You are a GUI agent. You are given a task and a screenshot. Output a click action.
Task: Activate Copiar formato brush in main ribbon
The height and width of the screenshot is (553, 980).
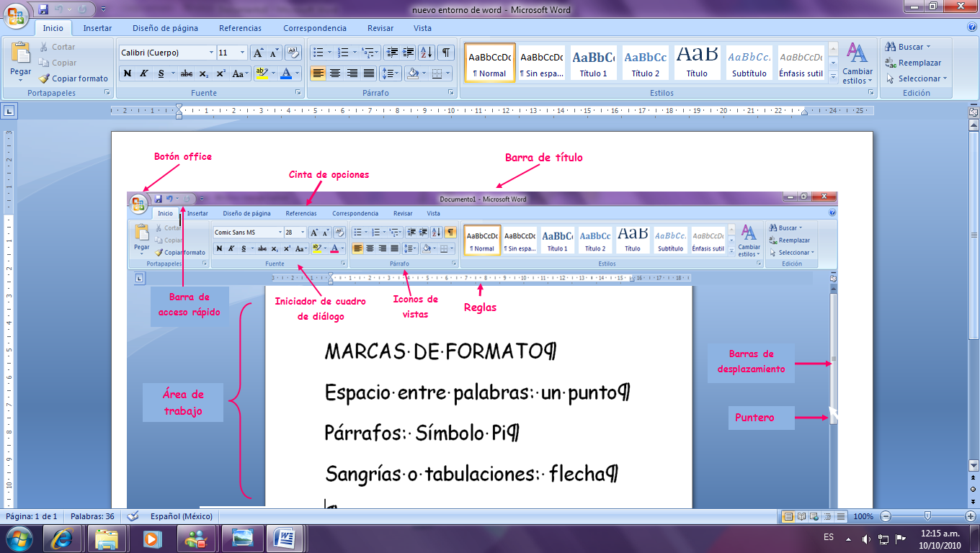pos(44,78)
